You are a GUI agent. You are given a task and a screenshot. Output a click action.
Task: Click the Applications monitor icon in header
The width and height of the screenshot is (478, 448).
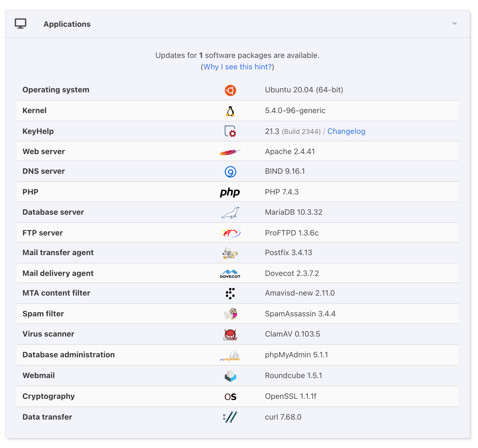(21, 24)
